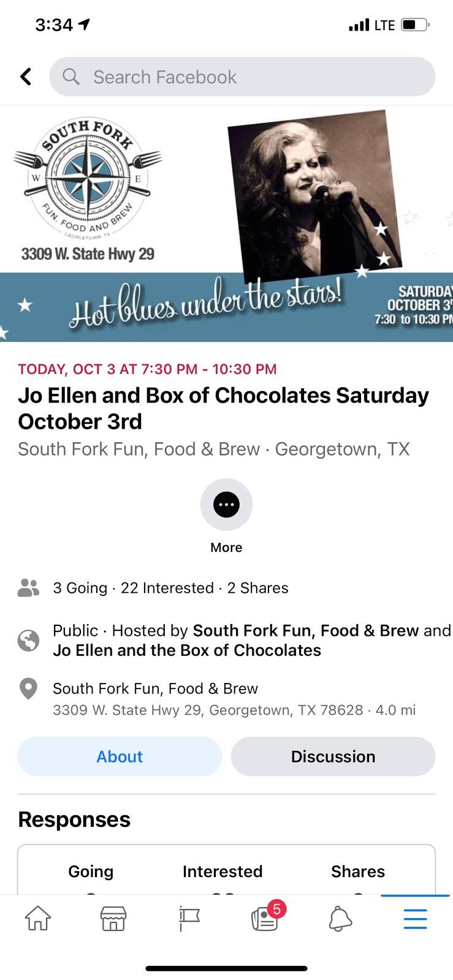Tap the location pin icon
The height and width of the screenshot is (980, 453).
click(x=28, y=689)
